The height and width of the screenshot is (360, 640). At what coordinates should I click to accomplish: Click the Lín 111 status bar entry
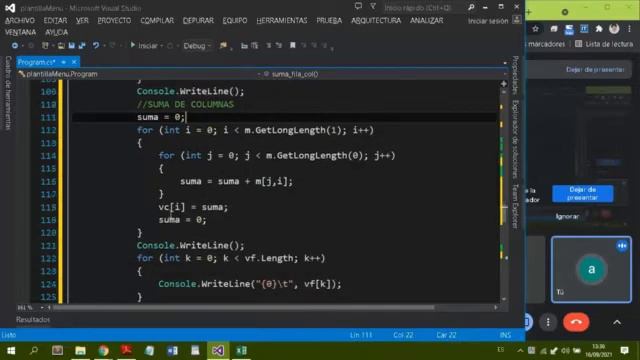(361, 335)
